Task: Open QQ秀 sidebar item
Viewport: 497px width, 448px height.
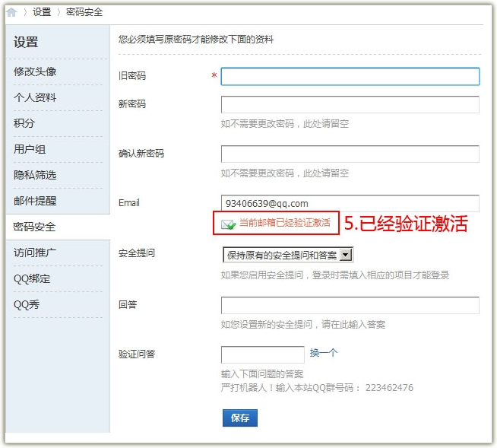Action: [27, 304]
